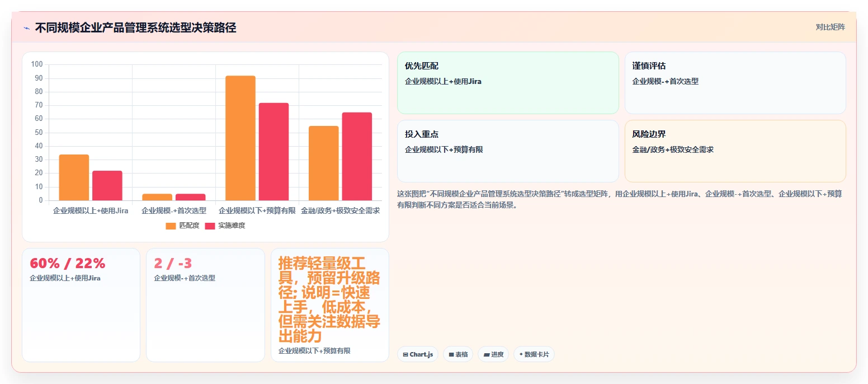Click 企业规模以上+使用Jira caption under 60% / 22%
This screenshot has height=384, width=868.
pos(65,278)
